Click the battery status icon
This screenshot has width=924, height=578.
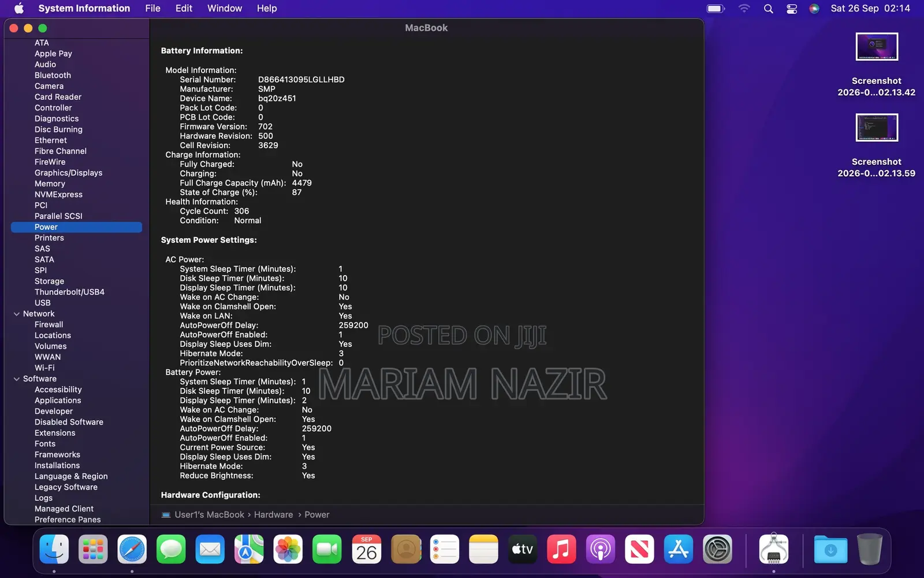point(716,8)
